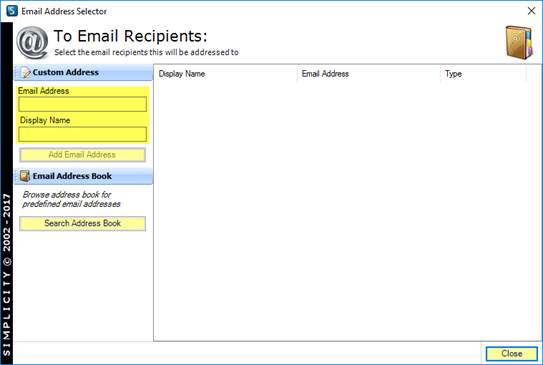
Task: Click the brown address book icon at top right
Action: [x=518, y=42]
